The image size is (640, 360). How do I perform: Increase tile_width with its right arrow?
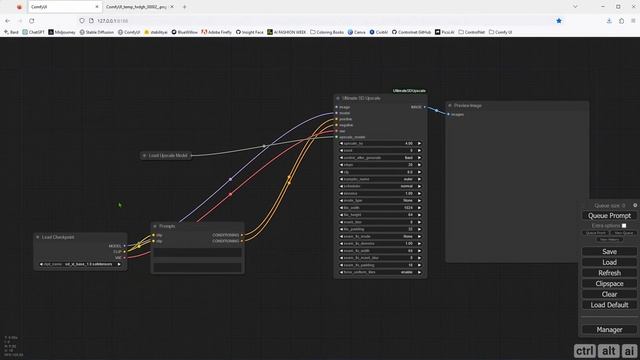tap(419, 208)
